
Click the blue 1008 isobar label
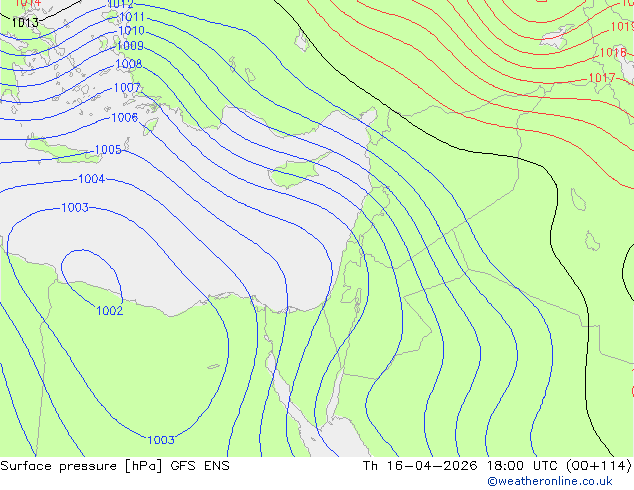coord(129,64)
